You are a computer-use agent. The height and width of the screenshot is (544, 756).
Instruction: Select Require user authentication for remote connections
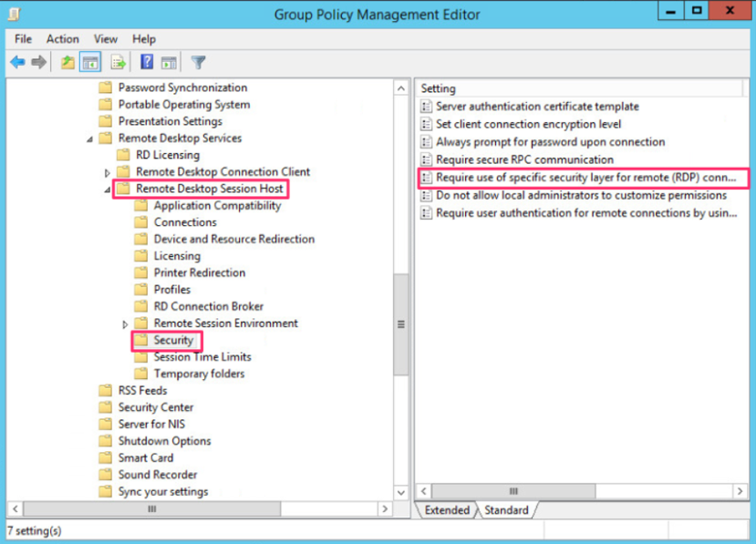(x=586, y=213)
